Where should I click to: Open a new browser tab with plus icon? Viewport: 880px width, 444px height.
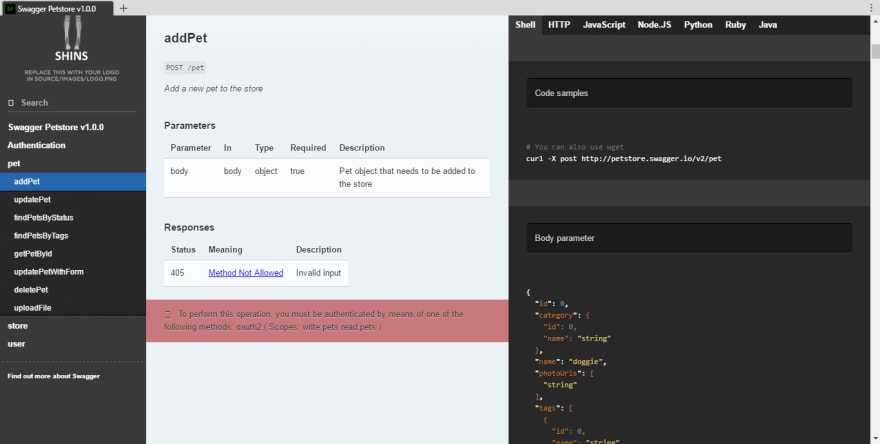tap(123, 8)
